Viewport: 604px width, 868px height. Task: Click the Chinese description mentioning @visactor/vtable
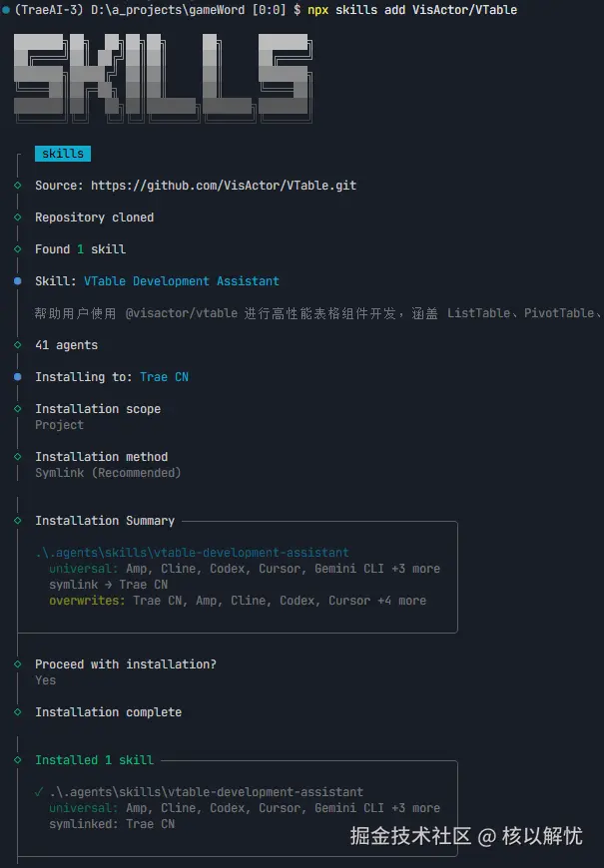318,313
